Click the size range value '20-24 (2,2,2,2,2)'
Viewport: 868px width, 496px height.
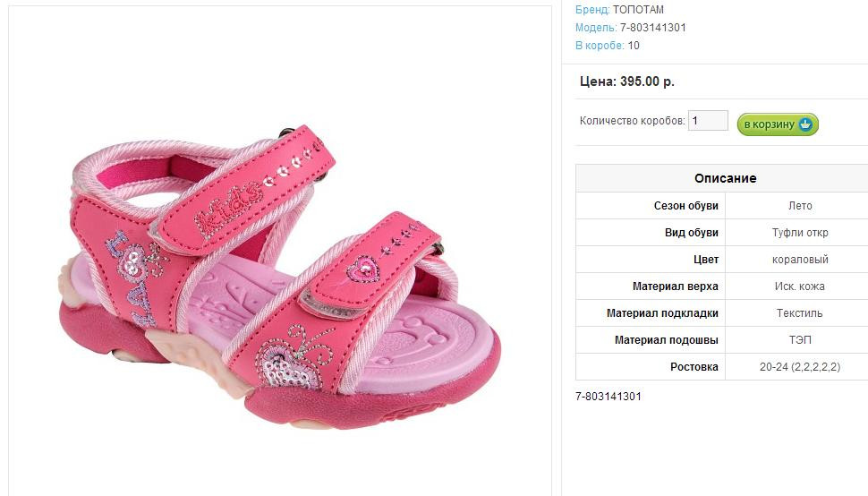800,366
